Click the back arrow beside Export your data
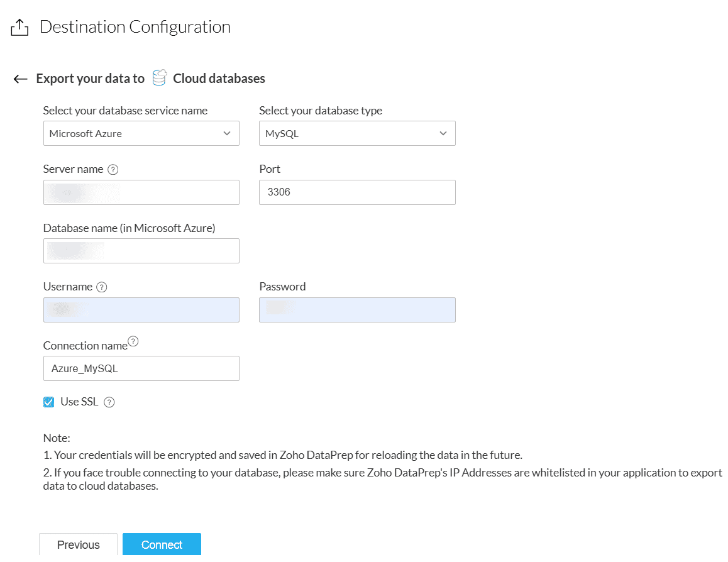Screen dimensions: 728x562 coord(20,79)
